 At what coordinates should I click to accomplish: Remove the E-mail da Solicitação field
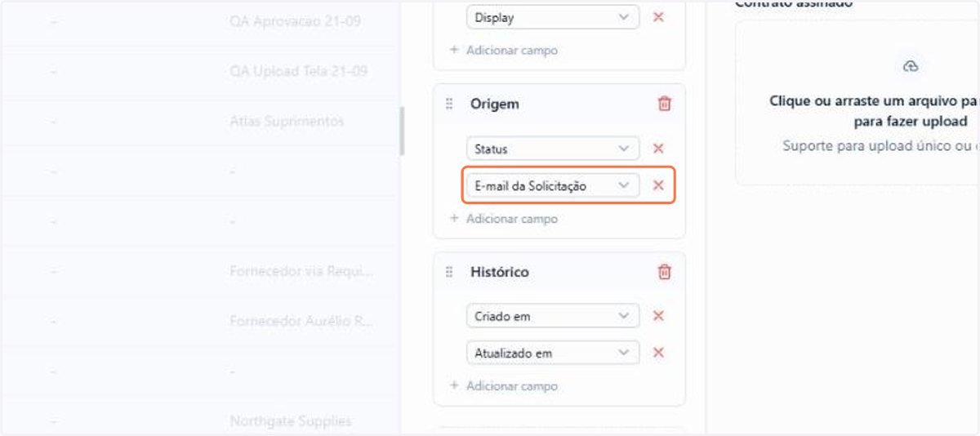[x=658, y=185]
